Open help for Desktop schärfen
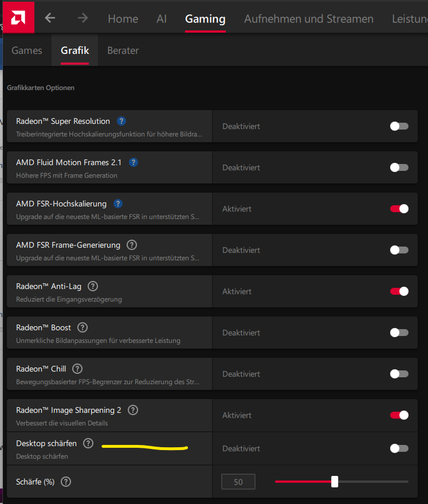Screen dimensions: 428x504 click(x=88, y=443)
